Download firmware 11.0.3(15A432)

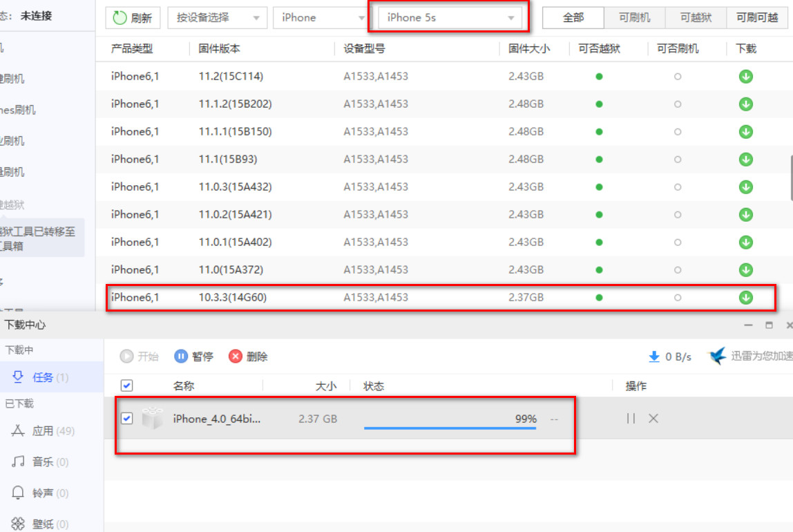(745, 187)
